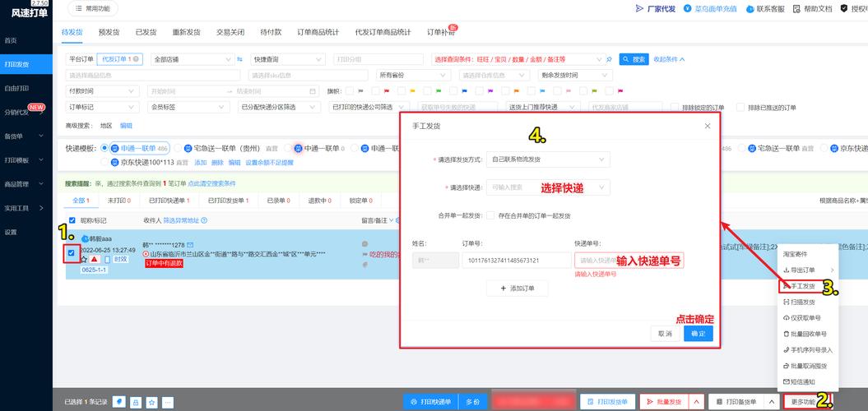Viewport: 868px width, 411px height.
Task: Select the 宅急送一联单（贵州）template radio button
Action: pos(188,149)
